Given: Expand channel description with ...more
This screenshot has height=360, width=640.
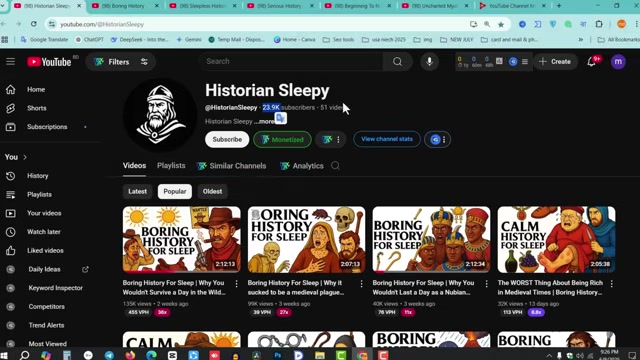Looking at the screenshot, I should [x=264, y=122].
